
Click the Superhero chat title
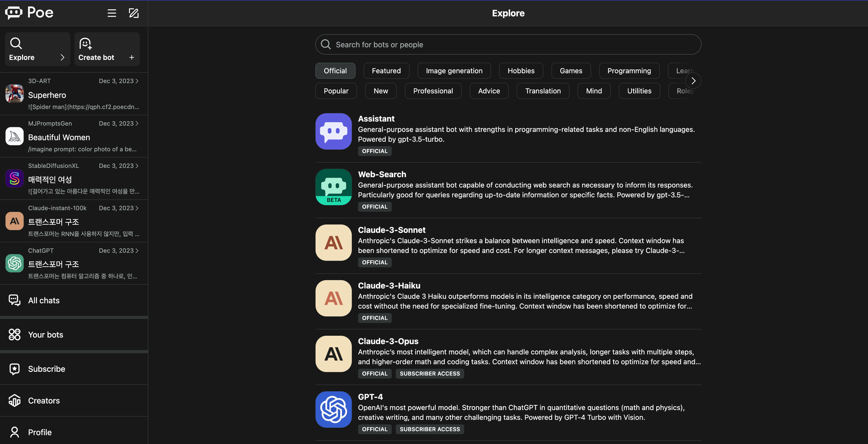point(47,95)
